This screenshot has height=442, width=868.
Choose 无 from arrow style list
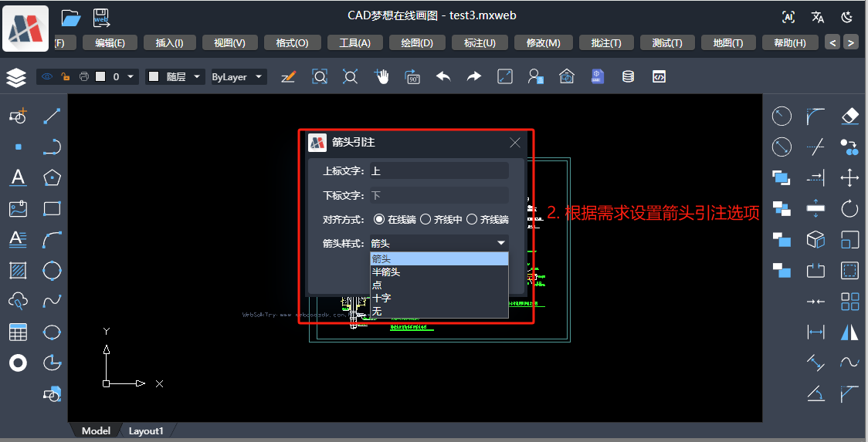coord(439,312)
